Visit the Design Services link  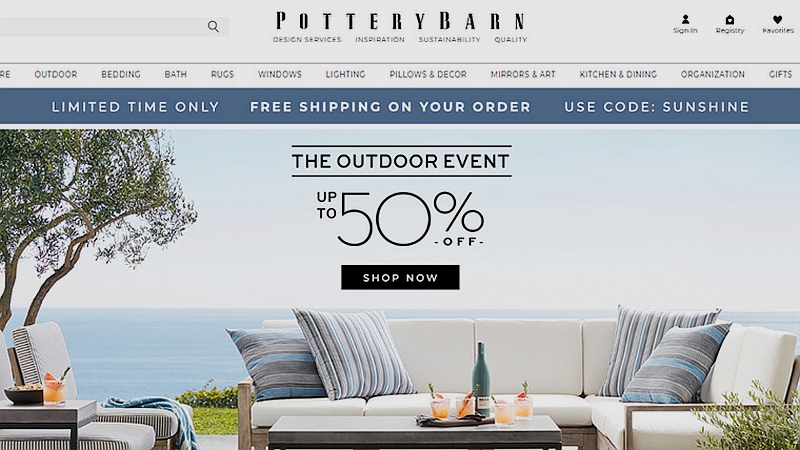click(x=307, y=39)
